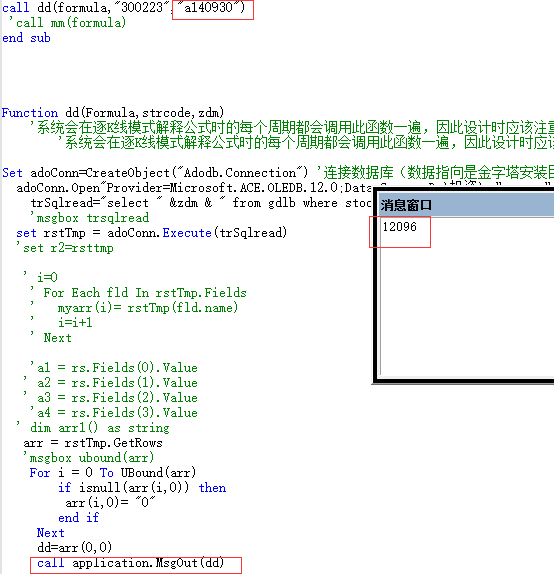554x574 pixels.
Task: Click the 'Set adoConn=CreateObject' line
Action: coord(278,172)
